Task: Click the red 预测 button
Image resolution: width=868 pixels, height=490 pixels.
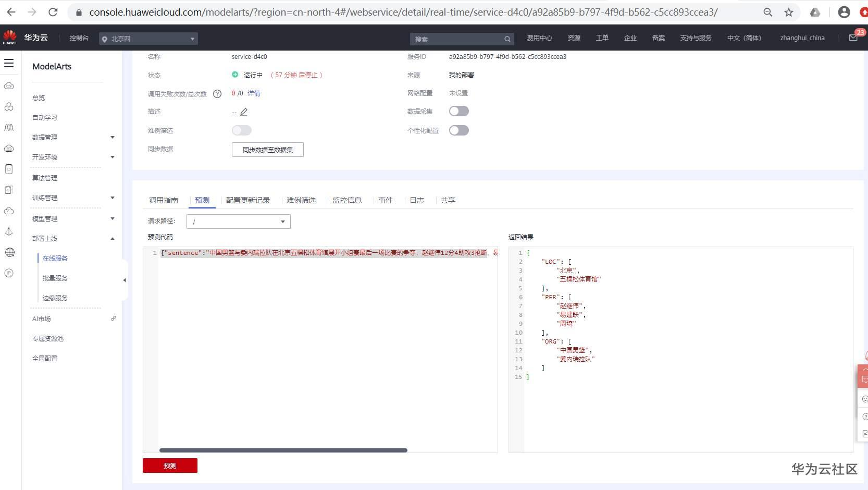Action: 170,465
